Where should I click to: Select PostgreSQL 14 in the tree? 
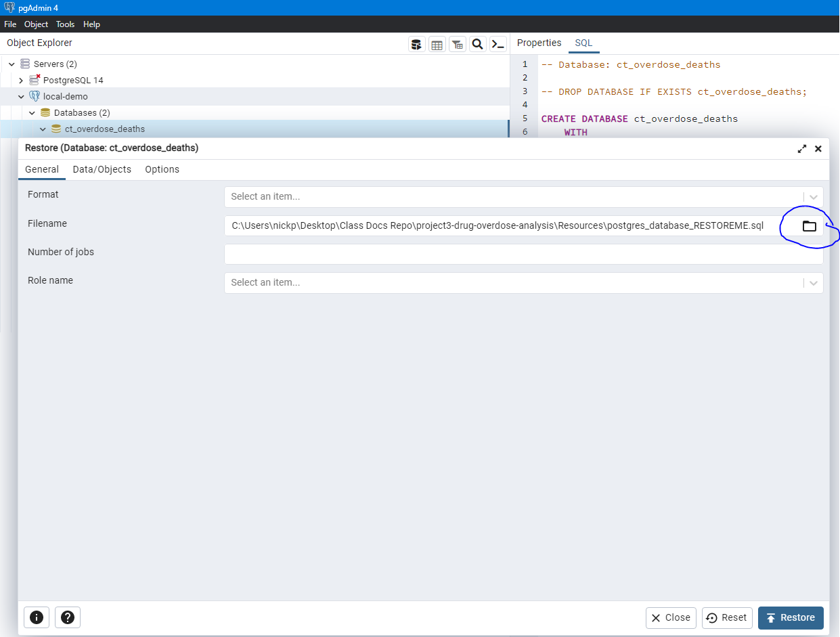(73, 80)
